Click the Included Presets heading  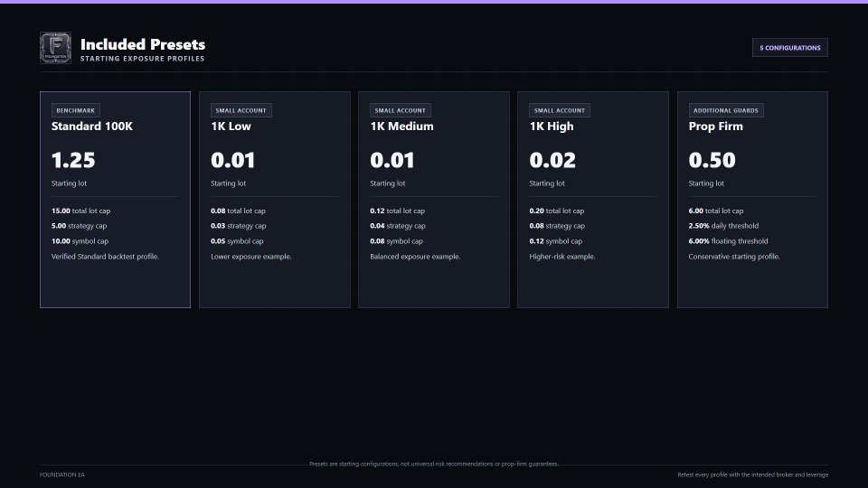click(x=143, y=44)
